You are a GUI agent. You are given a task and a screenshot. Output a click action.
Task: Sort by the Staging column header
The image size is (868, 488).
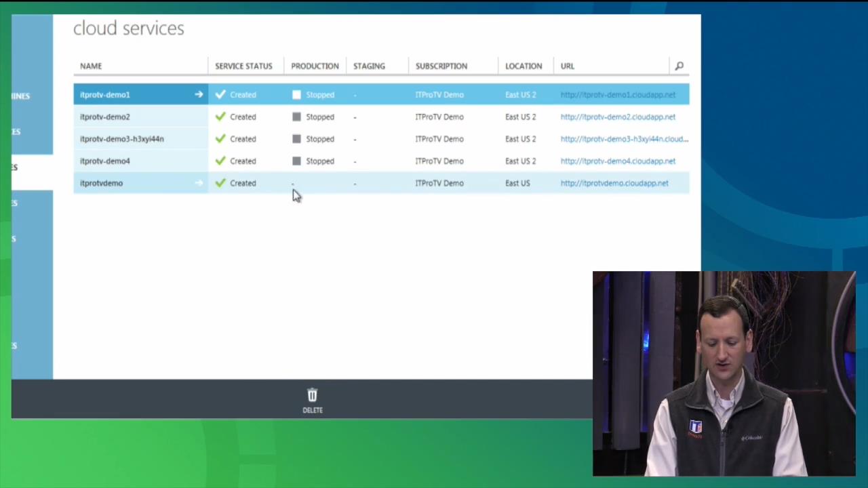tap(369, 66)
